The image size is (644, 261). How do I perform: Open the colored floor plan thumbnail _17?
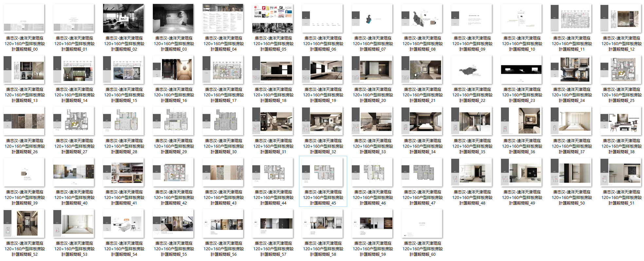click(x=223, y=70)
